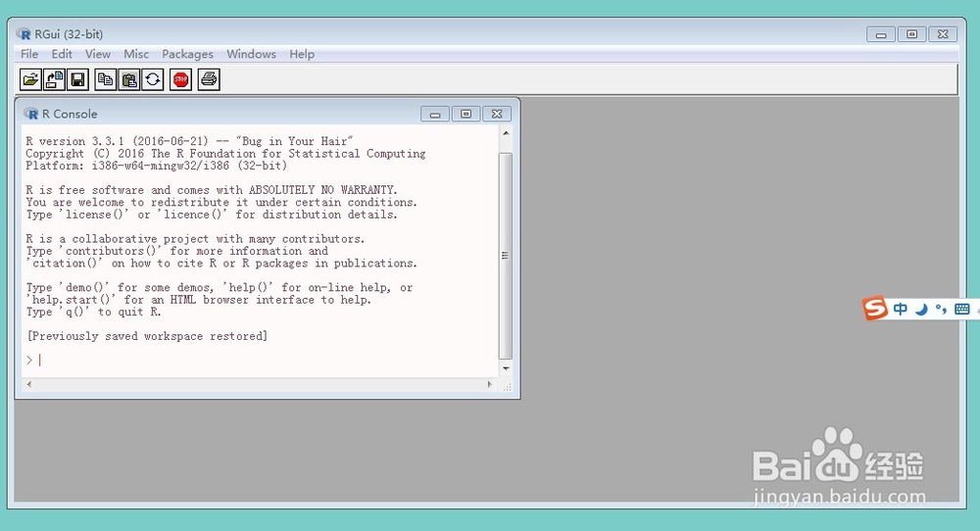Click the console scroll up arrow
Image resolution: width=980 pixels, height=531 pixels.
(506, 133)
